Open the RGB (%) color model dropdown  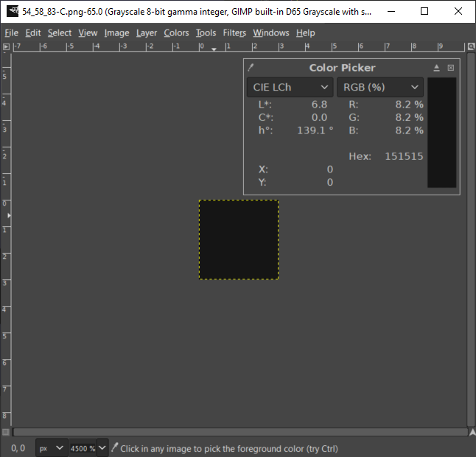[x=379, y=87]
